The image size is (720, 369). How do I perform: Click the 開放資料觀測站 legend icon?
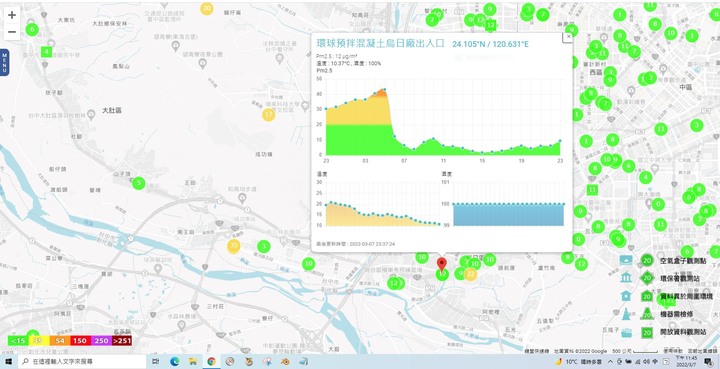click(626, 332)
